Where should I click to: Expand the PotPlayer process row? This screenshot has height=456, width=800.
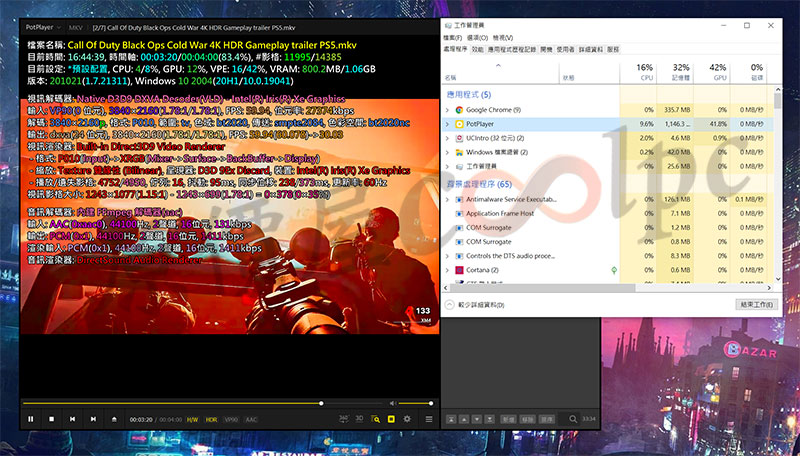447,124
